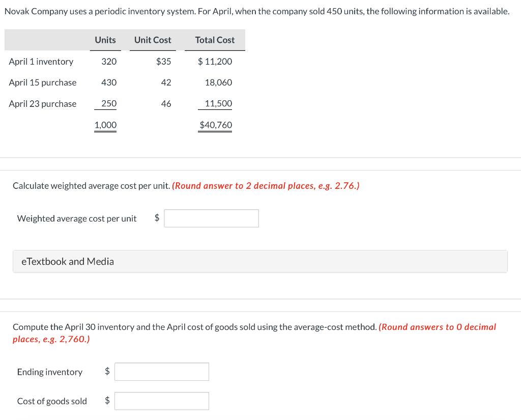Image resolution: width=521 pixels, height=420 pixels.
Task: Click the 'Compute the April 30 inventory' instruction
Action: [x=195, y=327]
